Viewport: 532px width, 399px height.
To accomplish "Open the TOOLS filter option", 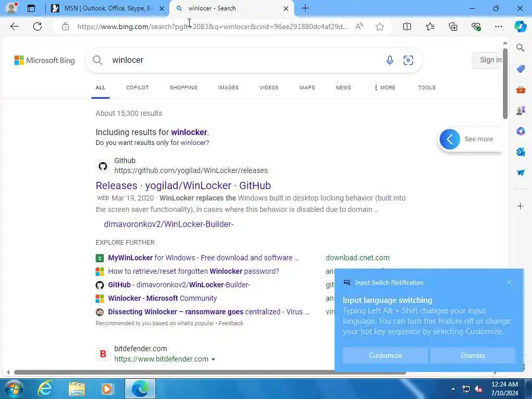I will point(427,87).
